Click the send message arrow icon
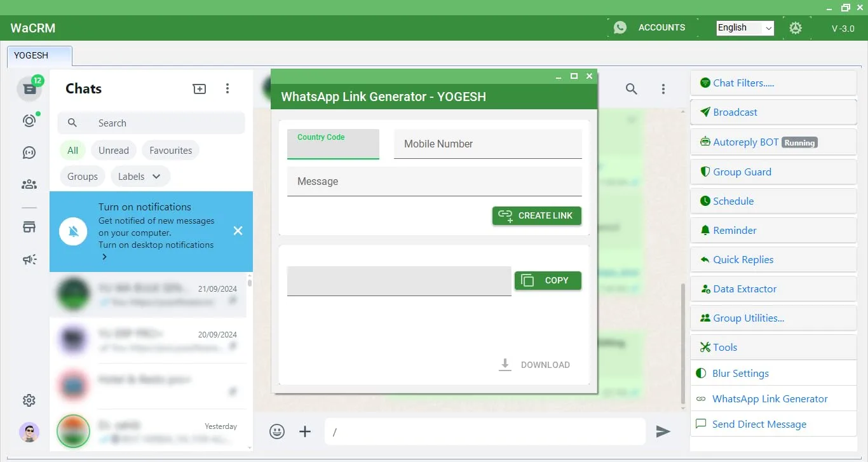Viewport: 868px width, 462px height. pyautogui.click(x=663, y=431)
